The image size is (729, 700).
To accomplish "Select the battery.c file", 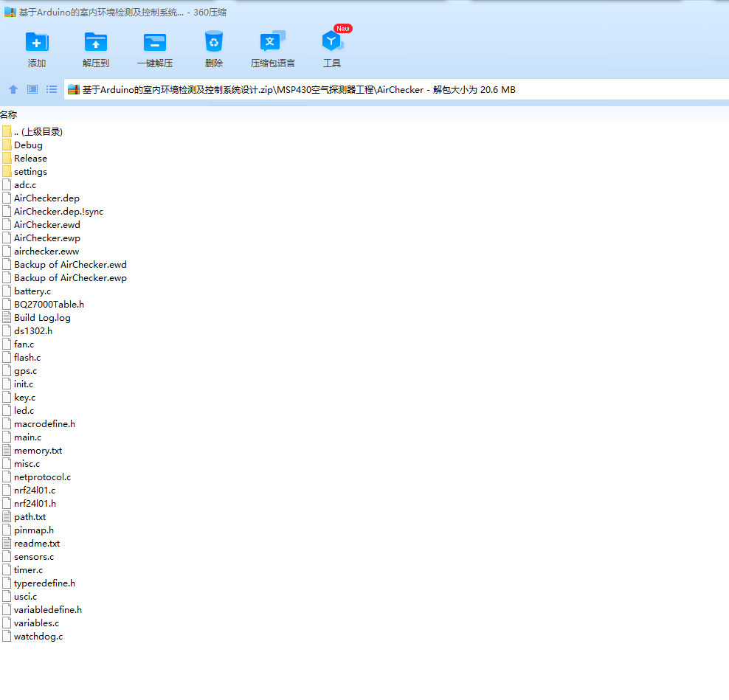I will click(x=27, y=291).
